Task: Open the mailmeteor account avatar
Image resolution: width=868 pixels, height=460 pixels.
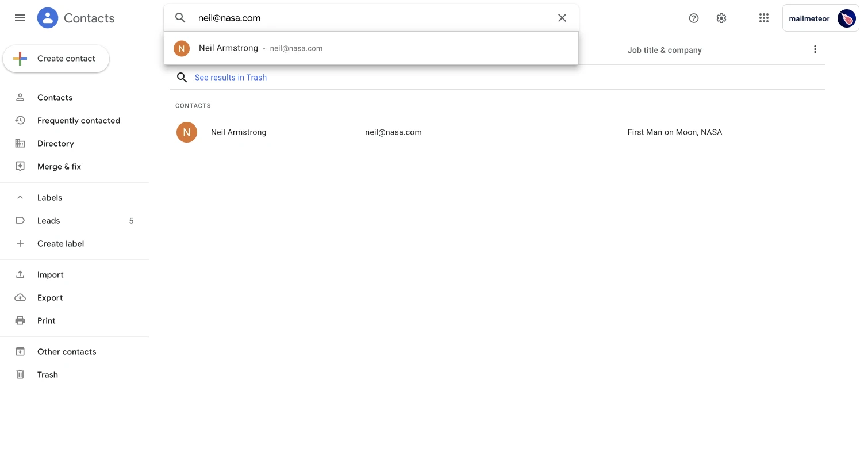Action: pyautogui.click(x=847, y=18)
